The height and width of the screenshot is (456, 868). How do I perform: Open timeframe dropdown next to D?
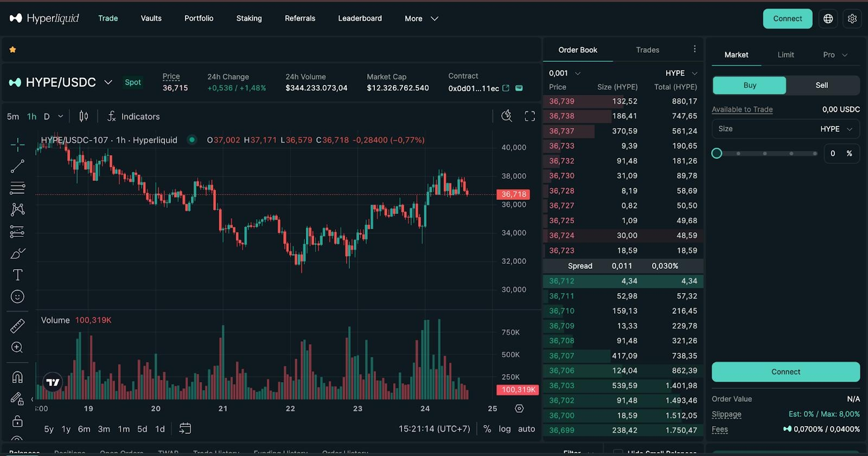tap(60, 116)
